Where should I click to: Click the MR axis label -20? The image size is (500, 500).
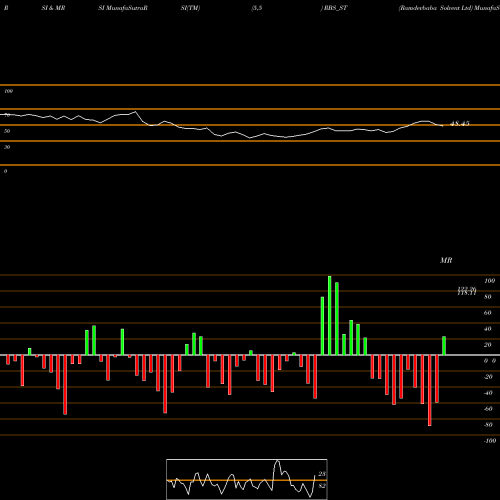coord(488,377)
